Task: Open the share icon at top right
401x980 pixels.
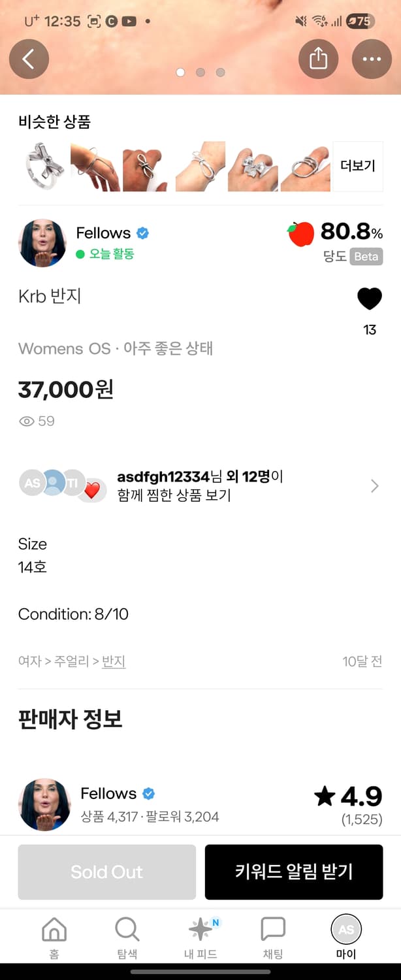Action: click(318, 59)
